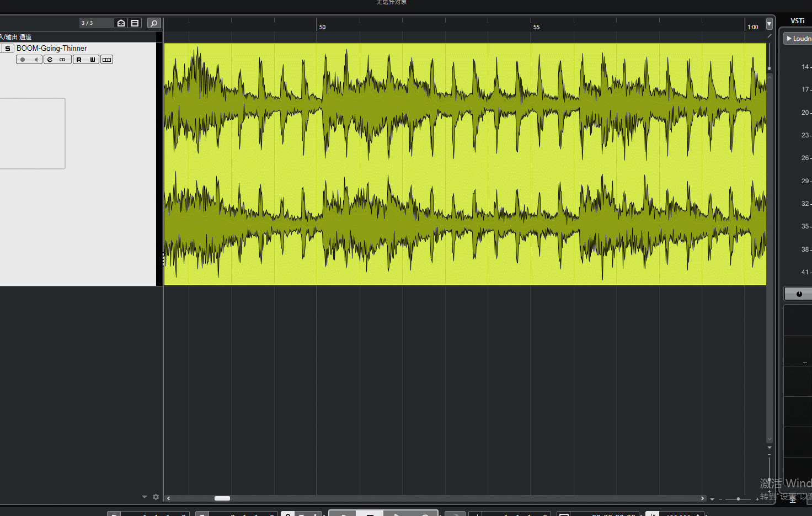Open the find tracks magnifier button
Screen dimensions: 812x516
(154, 23)
